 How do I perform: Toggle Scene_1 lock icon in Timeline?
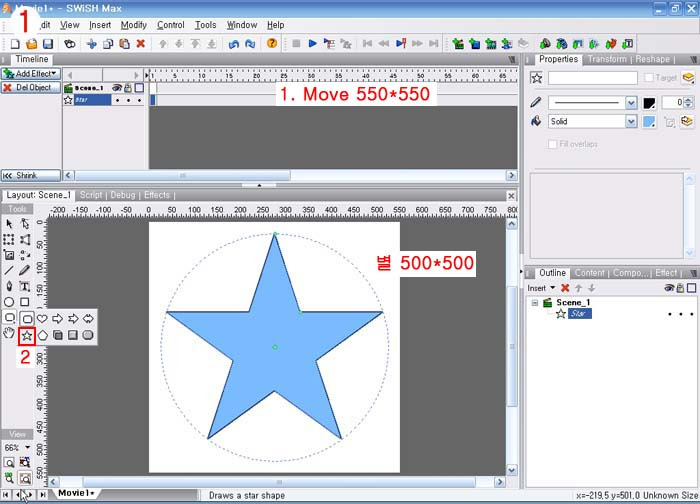click(128, 88)
